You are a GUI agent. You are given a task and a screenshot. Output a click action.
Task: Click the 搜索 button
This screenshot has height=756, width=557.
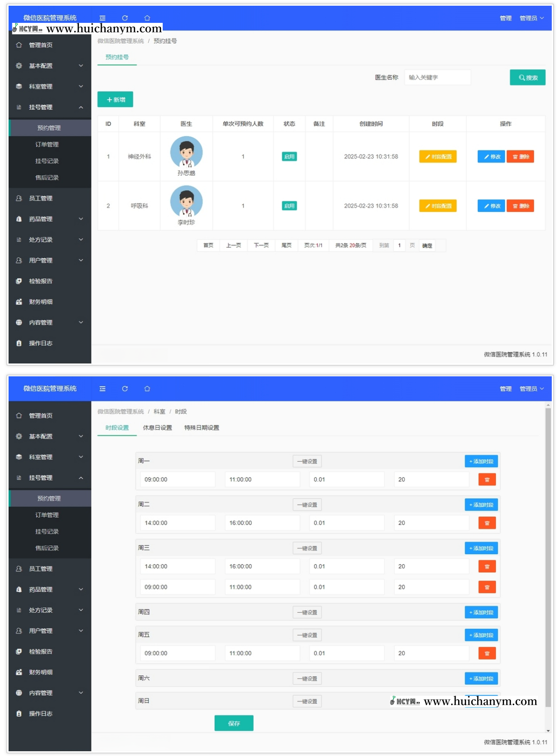pos(528,78)
